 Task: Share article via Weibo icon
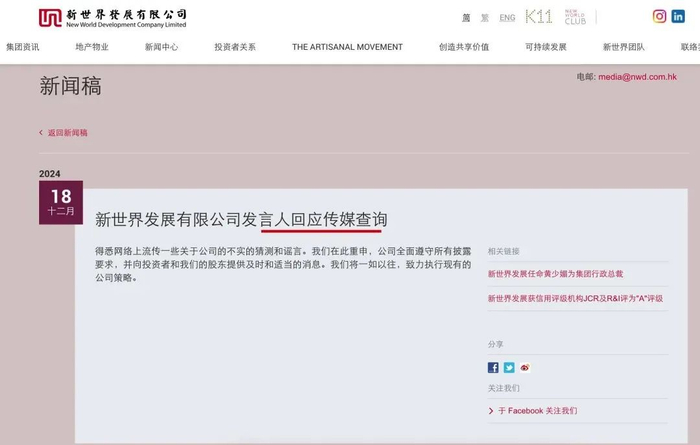click(x=525, y=367)
